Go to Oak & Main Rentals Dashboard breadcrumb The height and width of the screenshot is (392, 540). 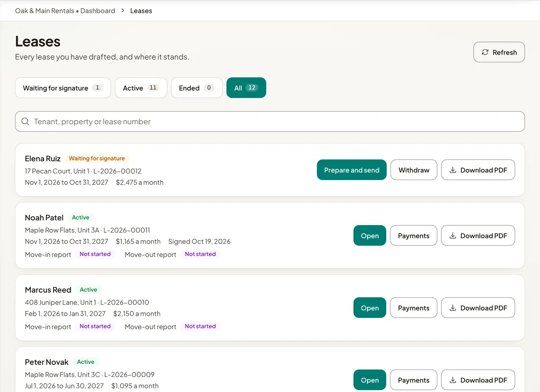(65, 11)
